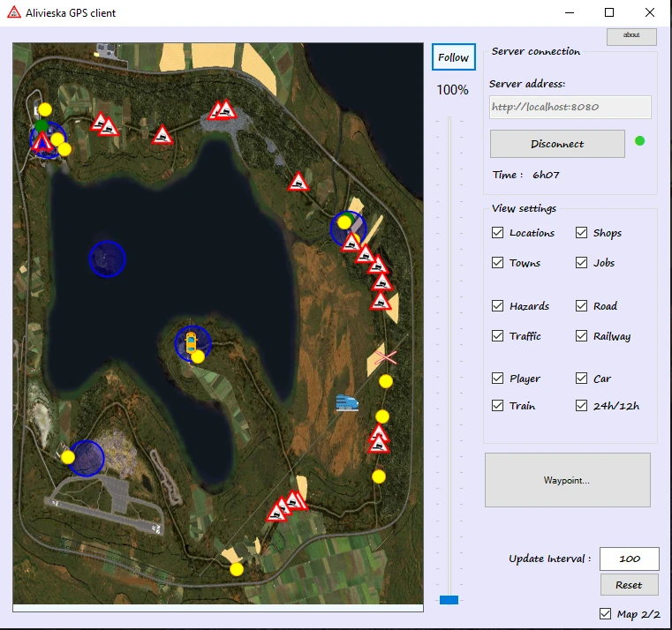Click the zoom slider handle
This screenshot has height=630, width=672.
tap(449, 600)
